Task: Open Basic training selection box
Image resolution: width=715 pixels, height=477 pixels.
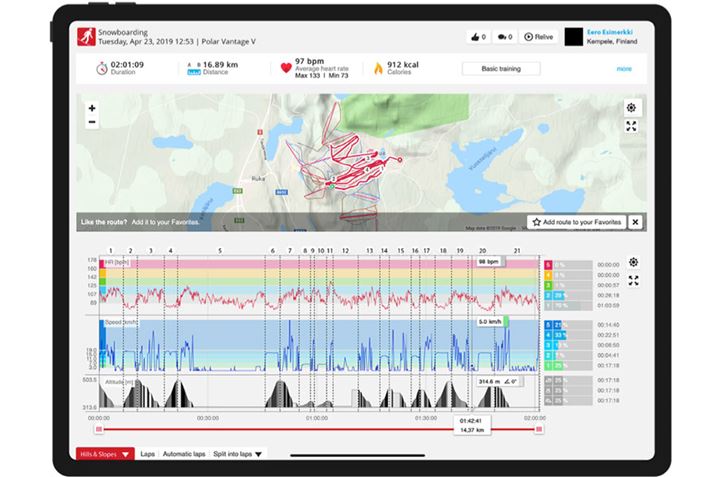Action: [x=500, y=69]
